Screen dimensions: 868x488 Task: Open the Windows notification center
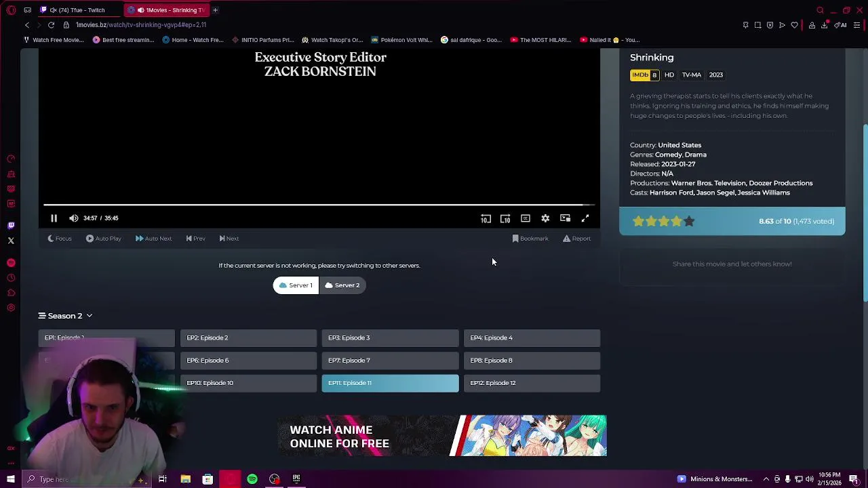pos(853,479)
